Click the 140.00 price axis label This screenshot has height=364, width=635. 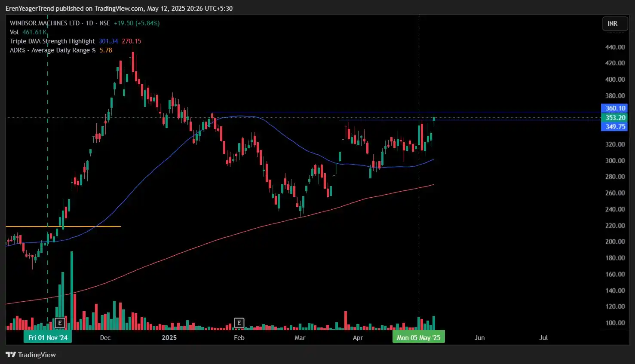click(x=615, y=291)
